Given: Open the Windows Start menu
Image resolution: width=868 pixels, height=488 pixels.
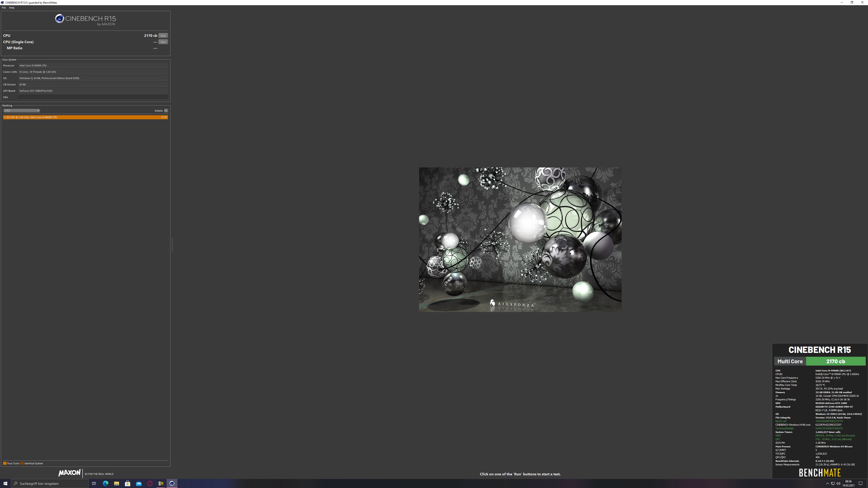Looking at the screenshot, I should [5, 483].
